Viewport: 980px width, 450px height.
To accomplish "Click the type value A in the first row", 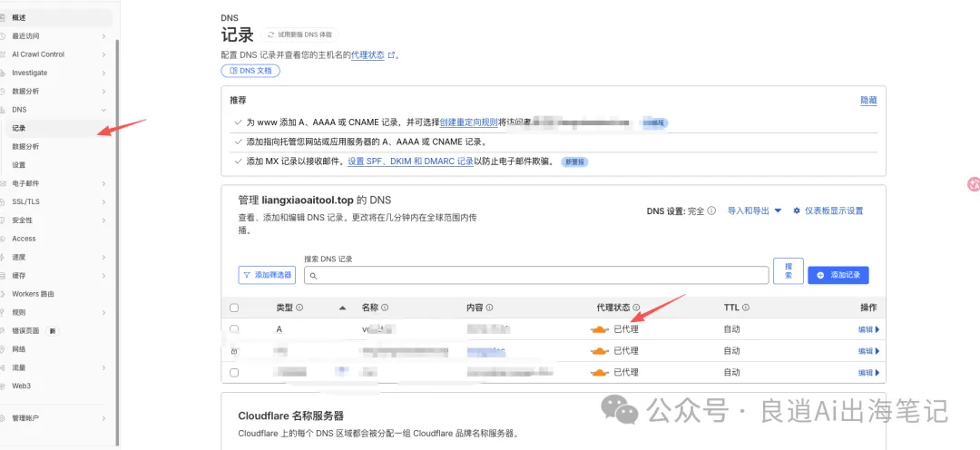I will (x=279, y=329).
